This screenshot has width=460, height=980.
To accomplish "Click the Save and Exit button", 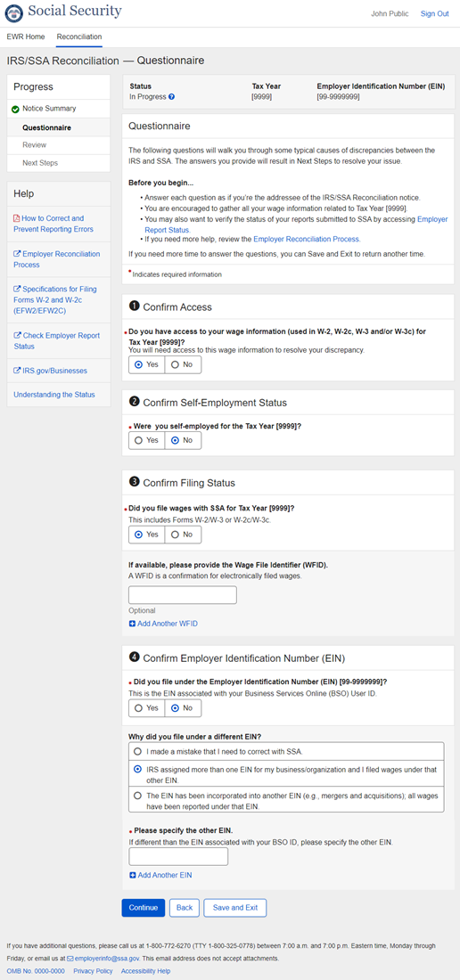I will 235,908.
